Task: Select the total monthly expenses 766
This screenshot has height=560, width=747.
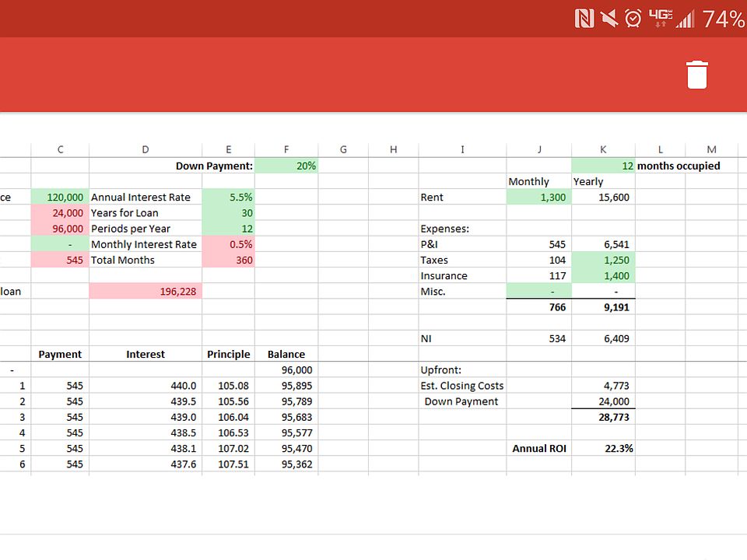Action: [x=538, y=307]
